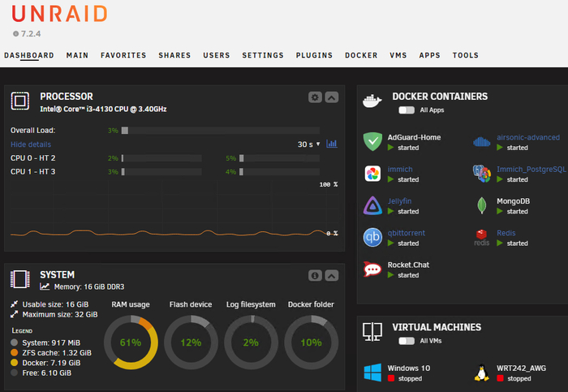Click the qBittorrent container icon
The image size is (568, 392).
pyautogui.click(x=372, y=237)
